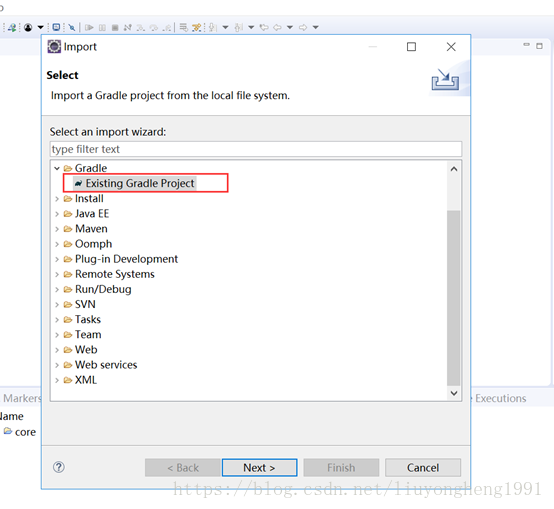This screenshot has width=554, height=509.
Task: Open the Next Annotation dropdown arrow
Action: (225, 27)
